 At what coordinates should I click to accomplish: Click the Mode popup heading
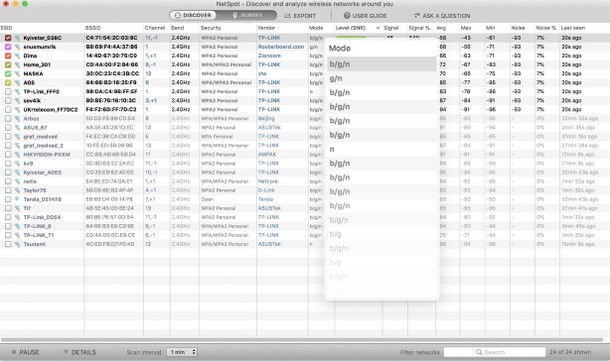click(340, 48)
